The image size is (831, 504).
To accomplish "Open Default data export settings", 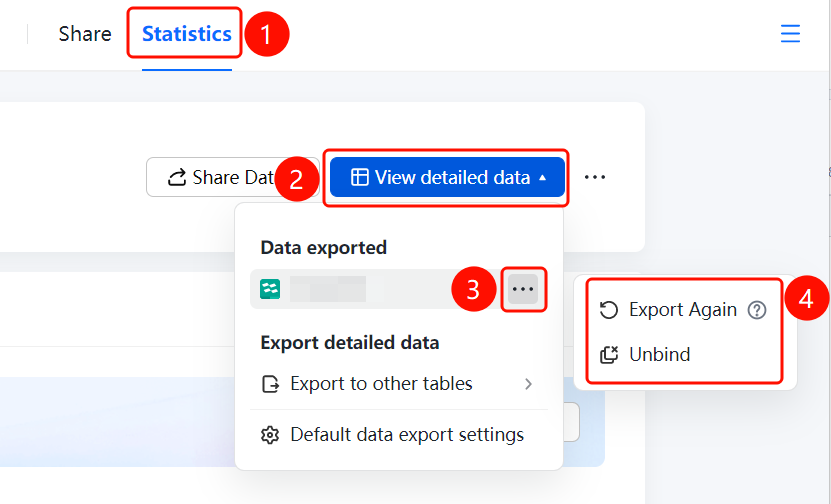I will 399,435.
